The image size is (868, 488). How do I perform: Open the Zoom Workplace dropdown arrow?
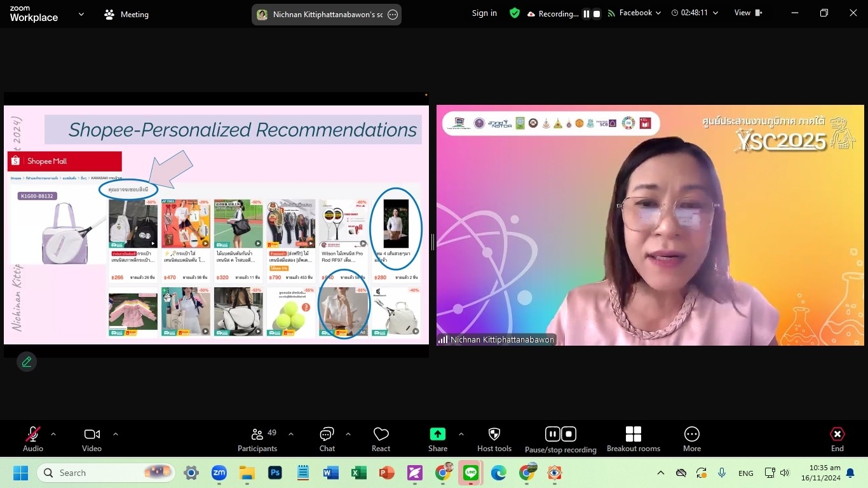(81, 14)
